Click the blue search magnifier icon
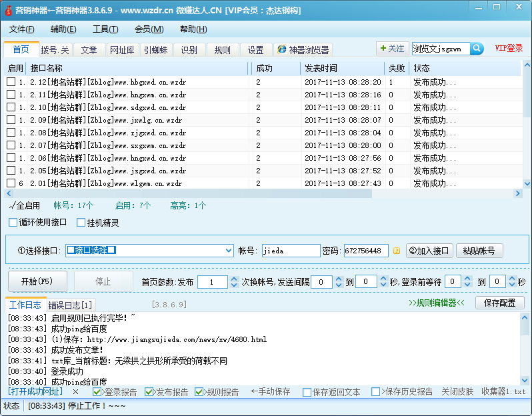Viewport: 532px width, 416px height. [x=477, y=49]
